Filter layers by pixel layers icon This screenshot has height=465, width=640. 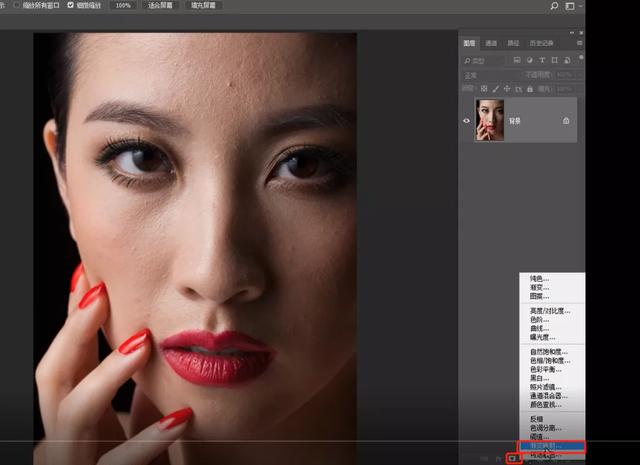point(517,60)
